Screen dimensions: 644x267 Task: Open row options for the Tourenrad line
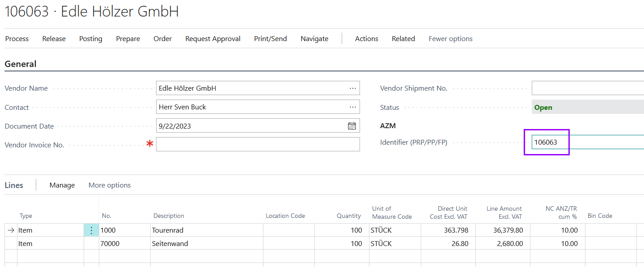[x=91, y=230]
